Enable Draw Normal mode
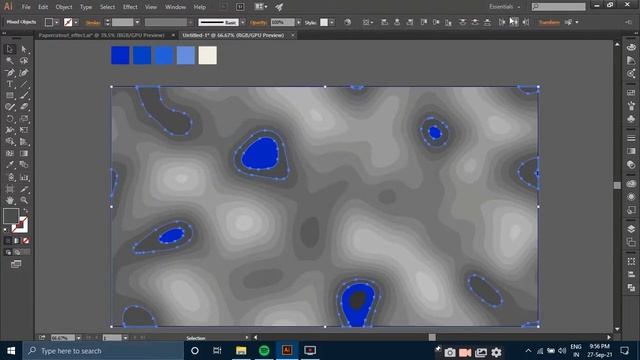Image resolution: width=640 pixels, height=360 pixels. 8,253
